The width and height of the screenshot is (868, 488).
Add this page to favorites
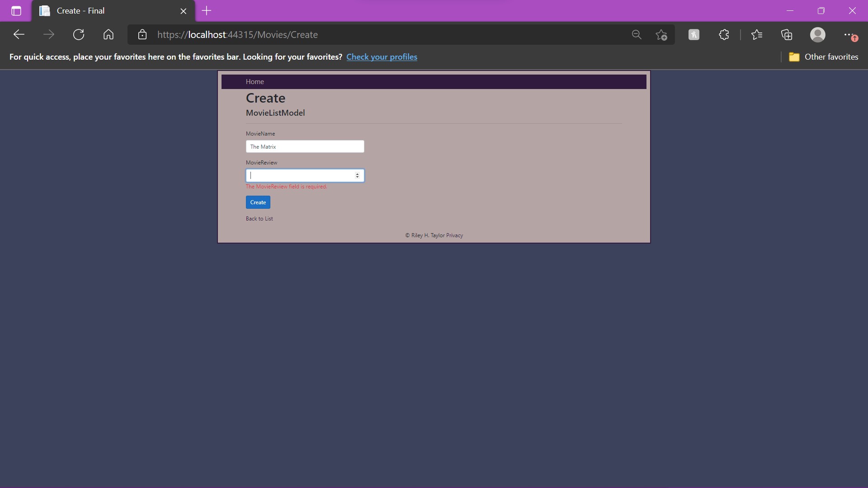pyautogui.click(x=661, y=35)
